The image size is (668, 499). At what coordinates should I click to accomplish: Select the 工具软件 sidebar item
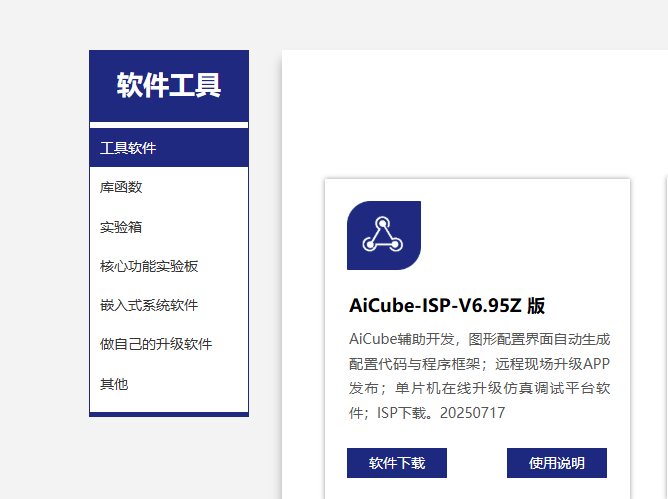click(x=169, y=148)
